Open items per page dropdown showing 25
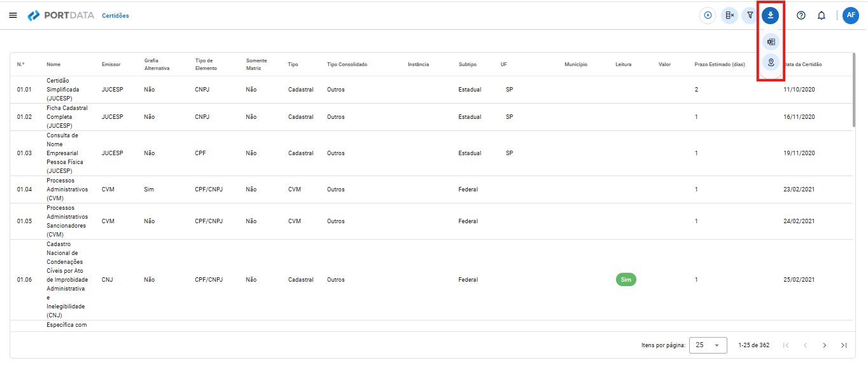Viewport: 868px width, 379px height. pyautogui.click(x=708, y=345)
